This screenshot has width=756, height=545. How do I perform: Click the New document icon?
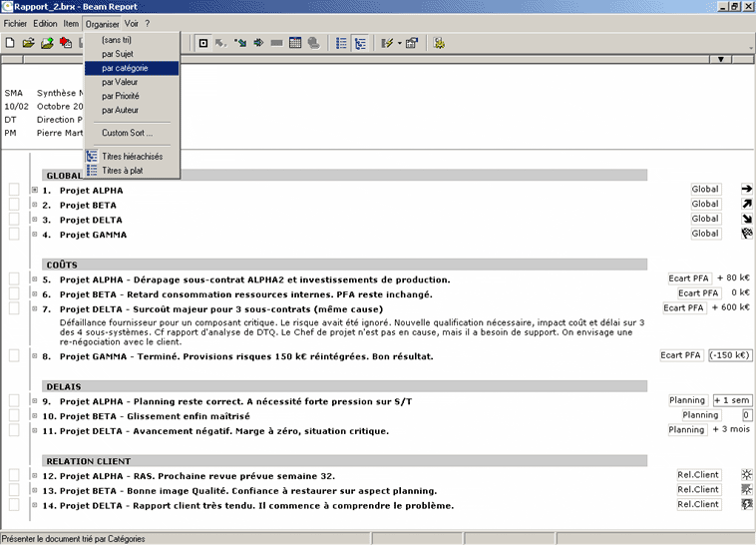[10, 43]
